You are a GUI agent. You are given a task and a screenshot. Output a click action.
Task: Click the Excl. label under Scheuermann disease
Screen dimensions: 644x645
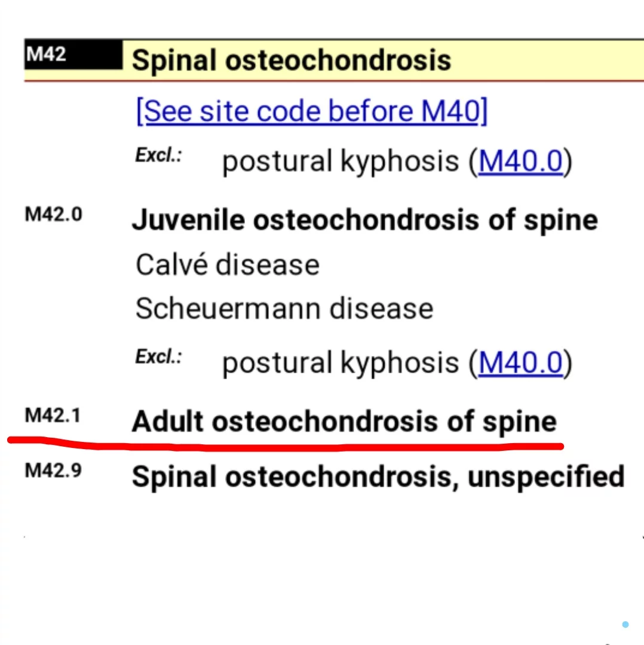(158, 357)
